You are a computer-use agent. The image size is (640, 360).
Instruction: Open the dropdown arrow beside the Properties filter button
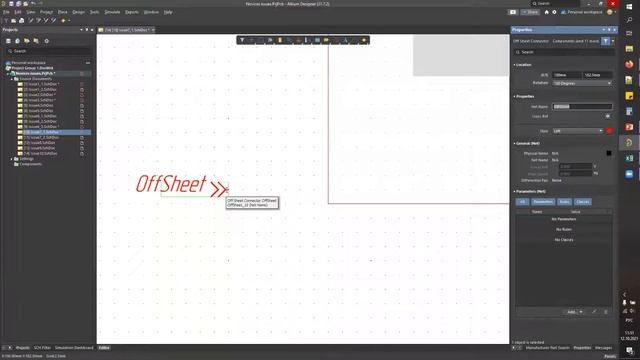[x=613, y=41]
